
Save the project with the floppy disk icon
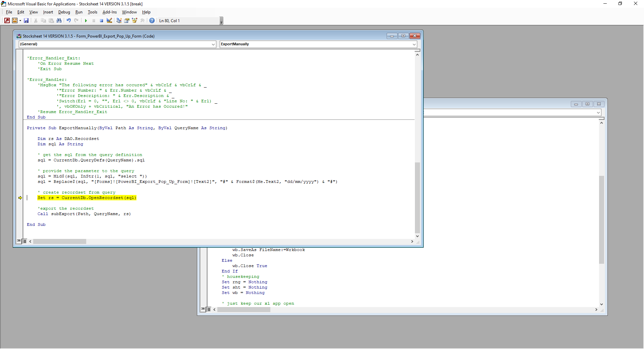click(x=26, y=20)
